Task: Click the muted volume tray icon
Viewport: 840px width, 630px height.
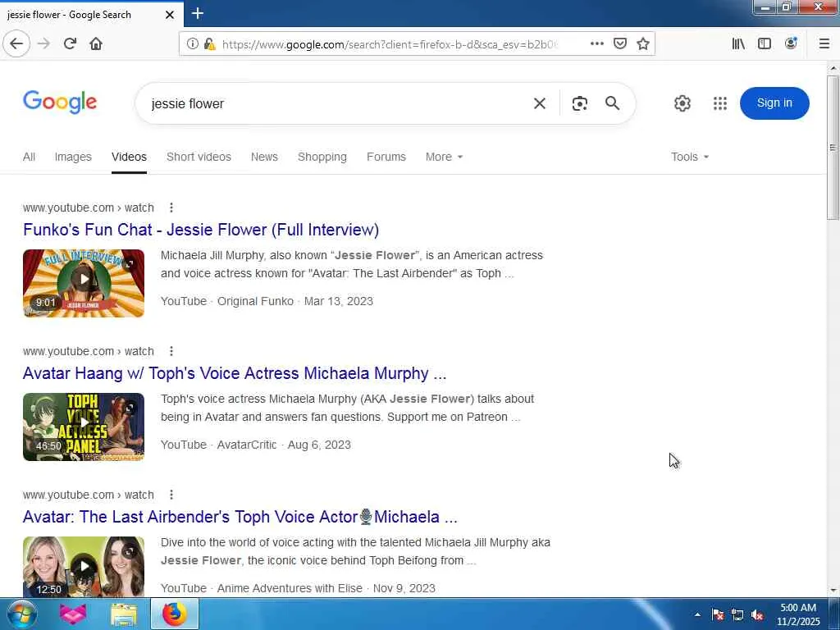Action: coord(757,615)
